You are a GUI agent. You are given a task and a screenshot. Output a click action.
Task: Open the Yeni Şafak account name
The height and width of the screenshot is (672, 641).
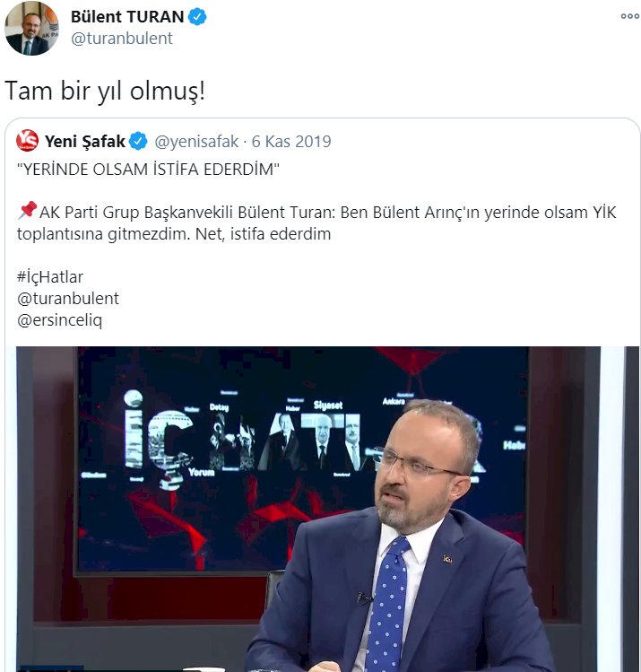coord(85,141)
